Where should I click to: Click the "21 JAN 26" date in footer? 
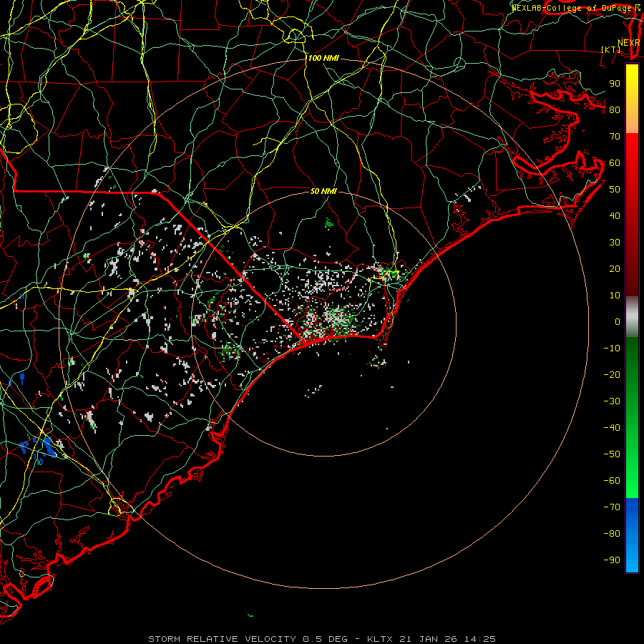coord(429,639)
